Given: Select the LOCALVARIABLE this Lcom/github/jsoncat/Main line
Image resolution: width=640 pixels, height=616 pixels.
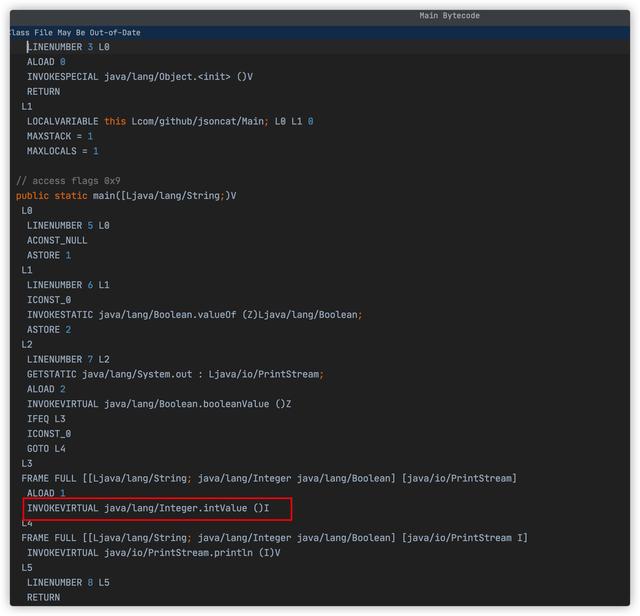Looking at the screenshot, I should [170, 122].
